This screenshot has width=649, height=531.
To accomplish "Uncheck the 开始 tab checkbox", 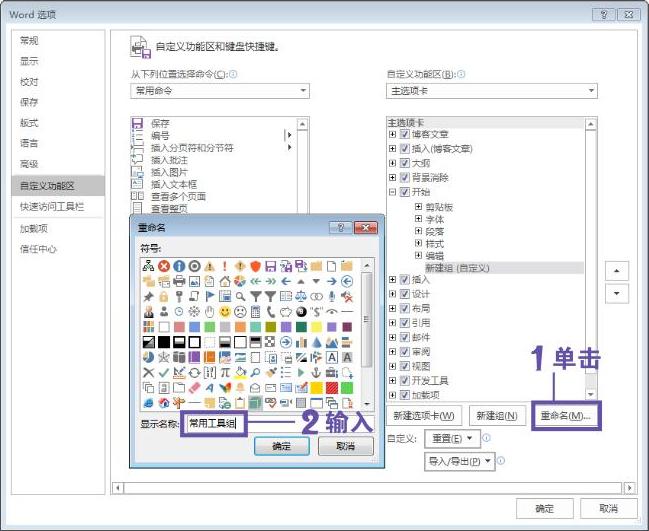I will tap(405, 192).
